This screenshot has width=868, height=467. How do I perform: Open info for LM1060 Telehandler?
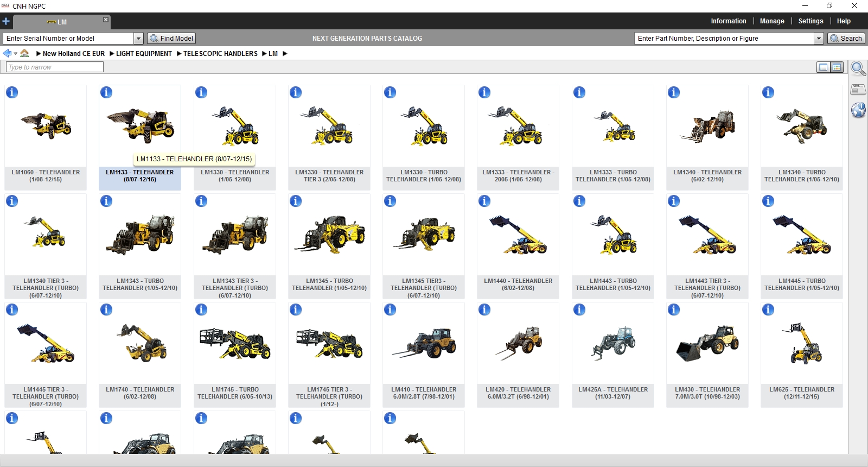12,92
